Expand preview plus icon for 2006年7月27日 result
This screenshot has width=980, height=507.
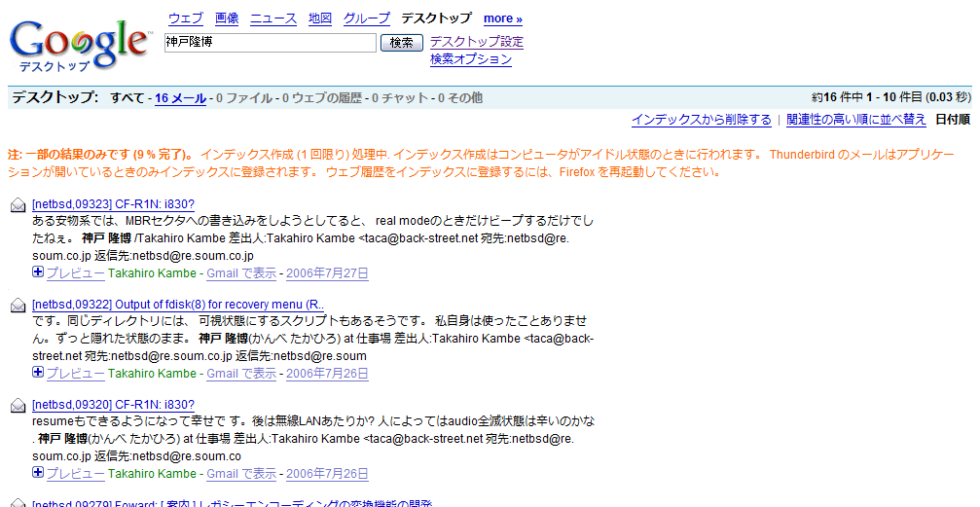pyautogui.click(x=38, y=273)
